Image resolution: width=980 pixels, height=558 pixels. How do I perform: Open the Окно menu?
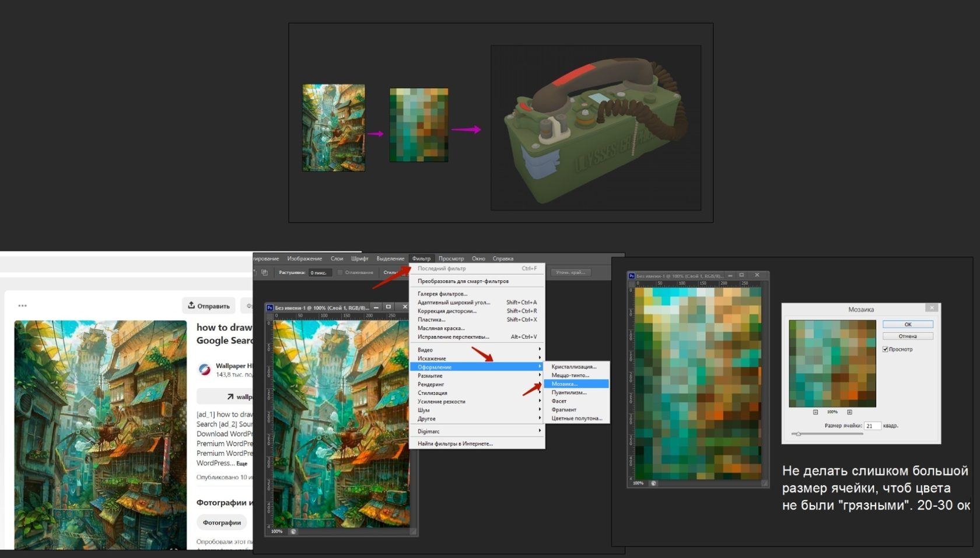point(478,259)
